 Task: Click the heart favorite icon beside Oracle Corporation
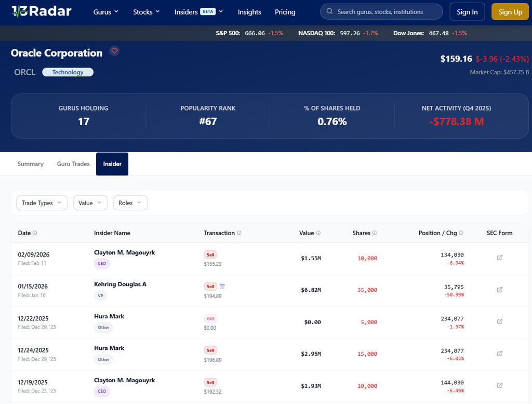tap(114, 51)
